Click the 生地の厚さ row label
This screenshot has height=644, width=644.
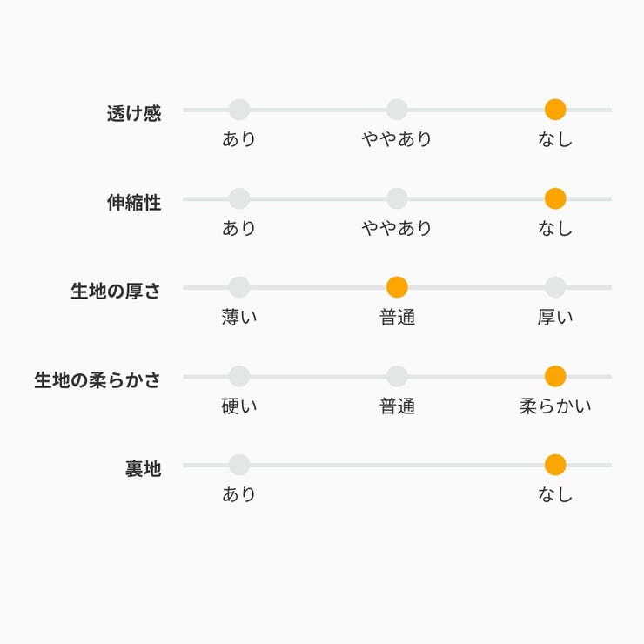coord(116,292)
